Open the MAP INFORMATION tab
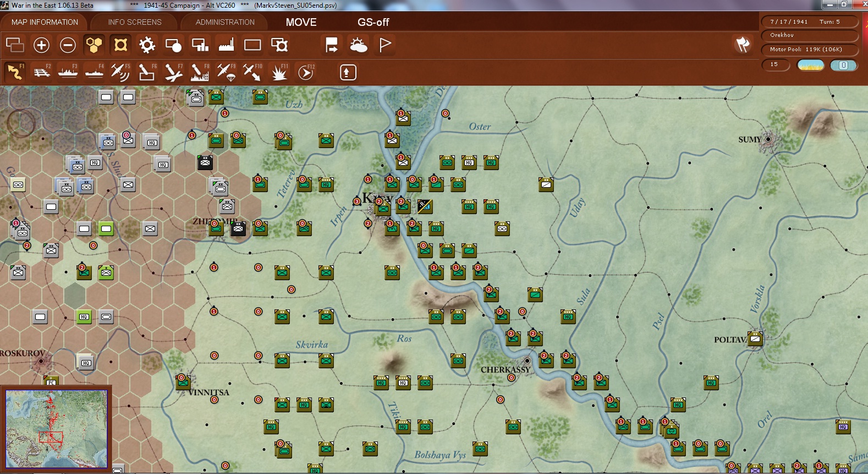The width and height of the screenshot is (868, 474). pos(45,22)
